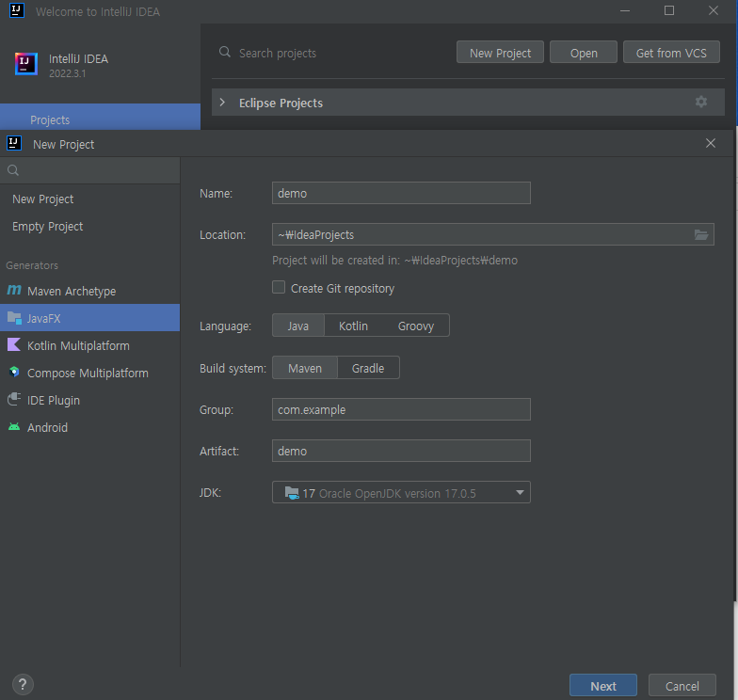Click Get from VCS button
This screenshot has width=738, height=700.
pos(671,53)
